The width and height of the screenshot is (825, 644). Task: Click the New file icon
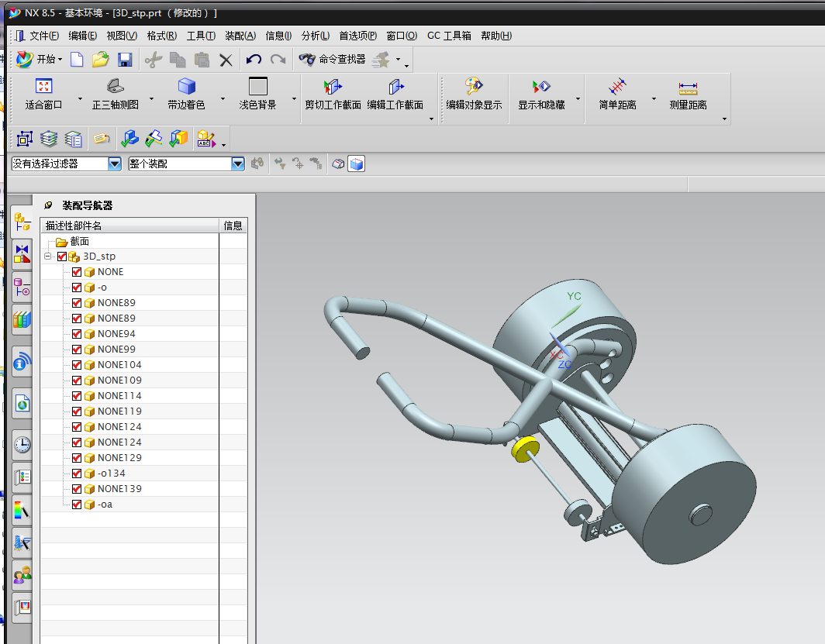point(77,60)
